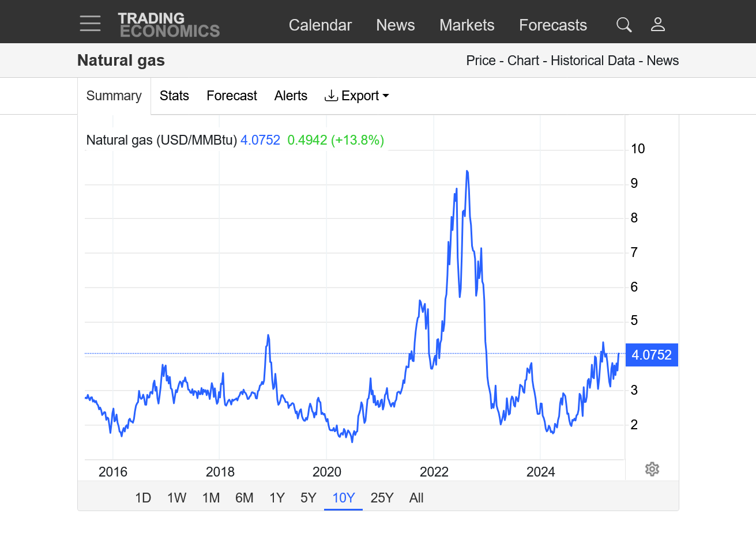This screenshot has height=533, width=756.
Task: Open the user account profile icon
Action: coord(658,25)
